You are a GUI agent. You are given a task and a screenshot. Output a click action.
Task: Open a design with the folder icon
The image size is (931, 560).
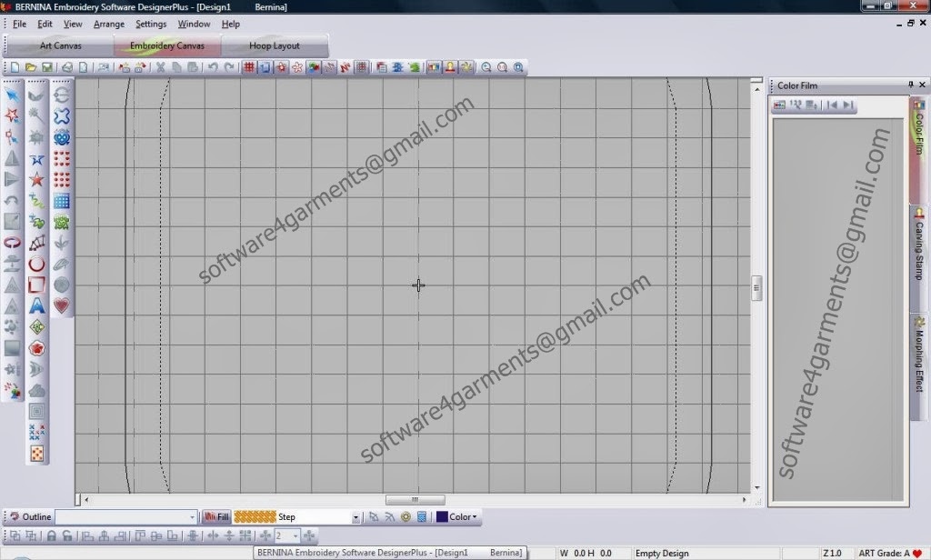pyautogui.click(x=31, y=67)
